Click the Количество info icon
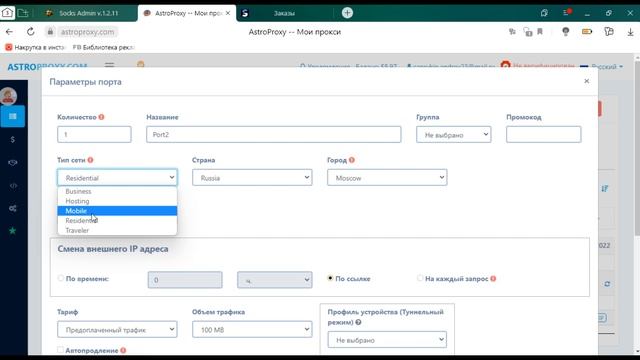 (x=101, y=117)
